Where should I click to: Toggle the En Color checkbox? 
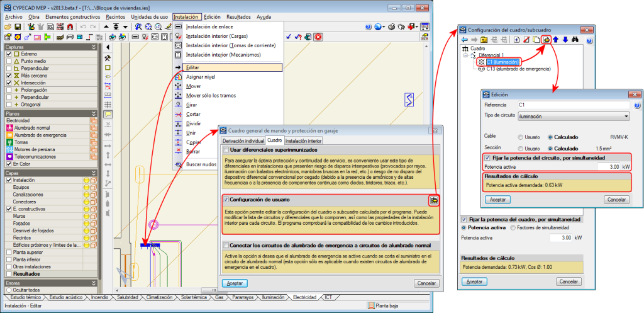pos(9,164)
